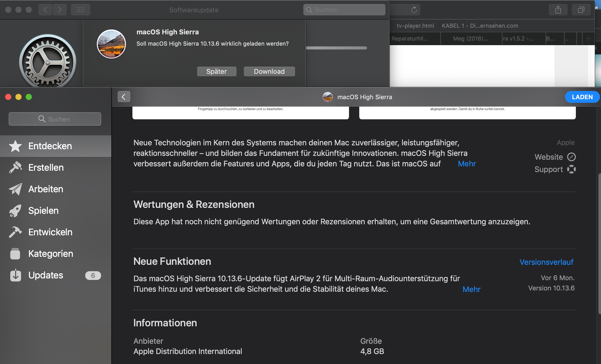
Task: Open the Reparaturhil... browser tab
Action: (x=410, y=39)
